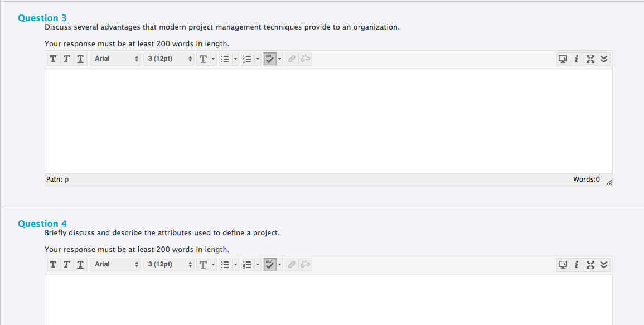644x325 pixels.
Task: Click bullet list icon in Question 3 toolbar
Action: point(225,59)
